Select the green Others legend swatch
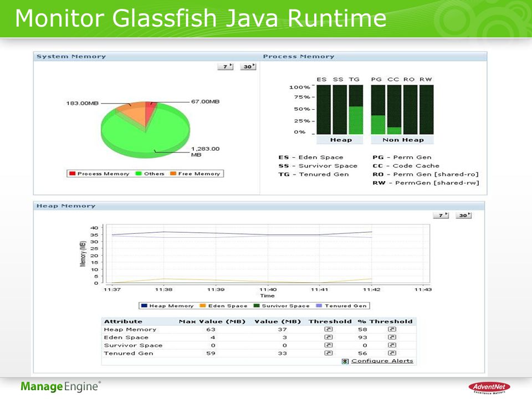The image size is (532, 399). 139,173
